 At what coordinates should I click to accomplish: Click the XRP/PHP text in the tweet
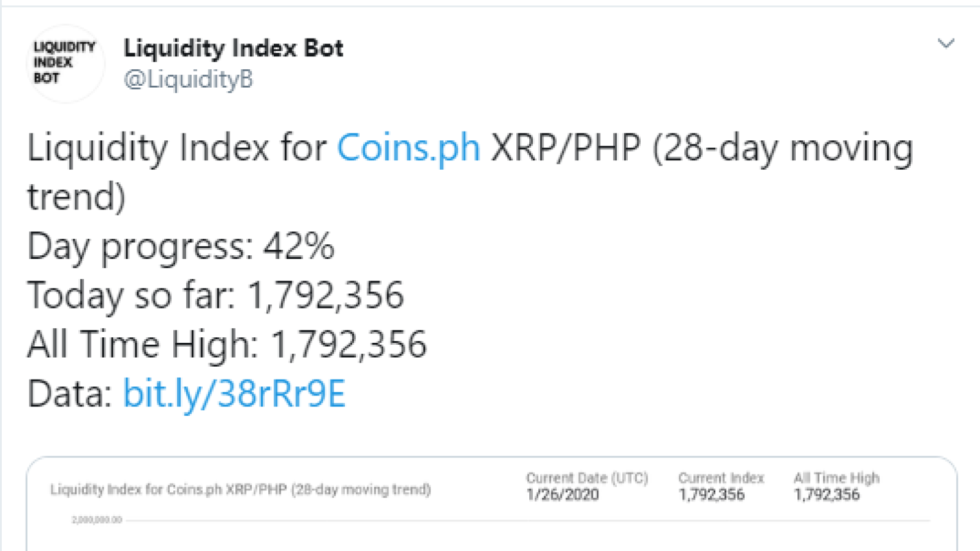[x=566, y=148]
